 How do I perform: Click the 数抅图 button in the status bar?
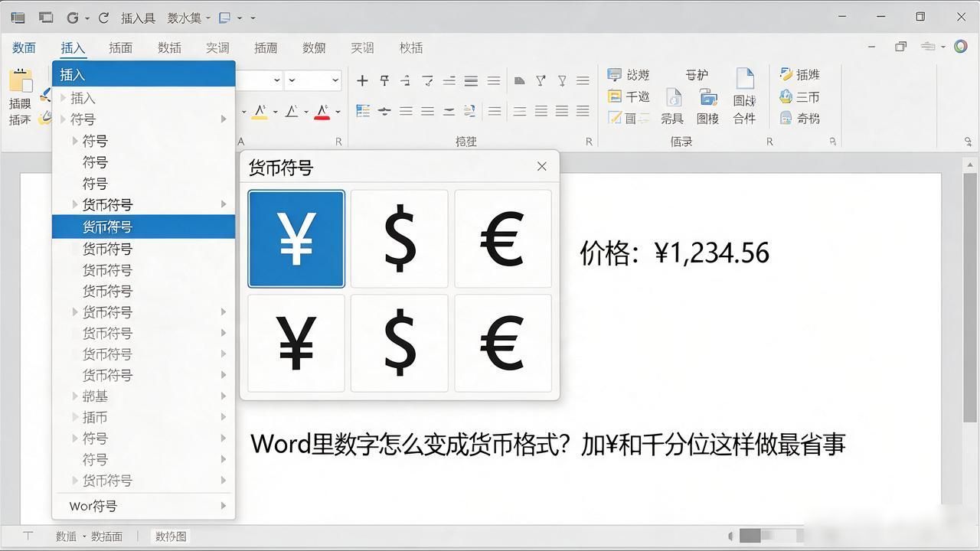pos(171,536)
